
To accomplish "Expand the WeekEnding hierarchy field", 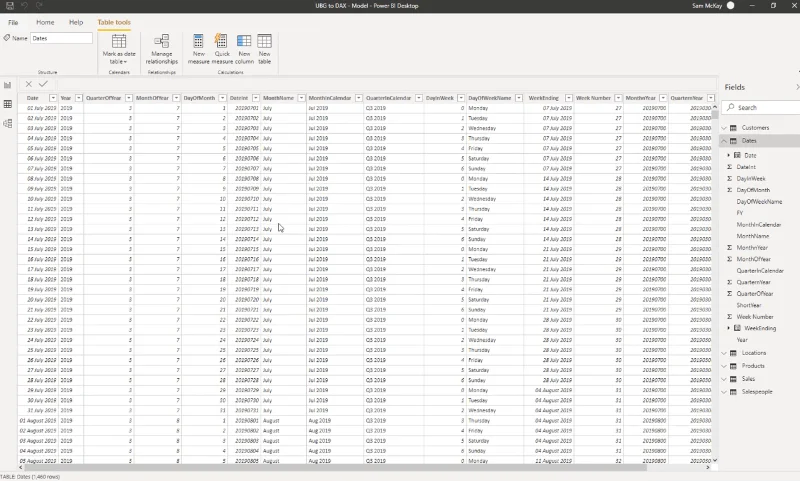I will click(729, 328).
